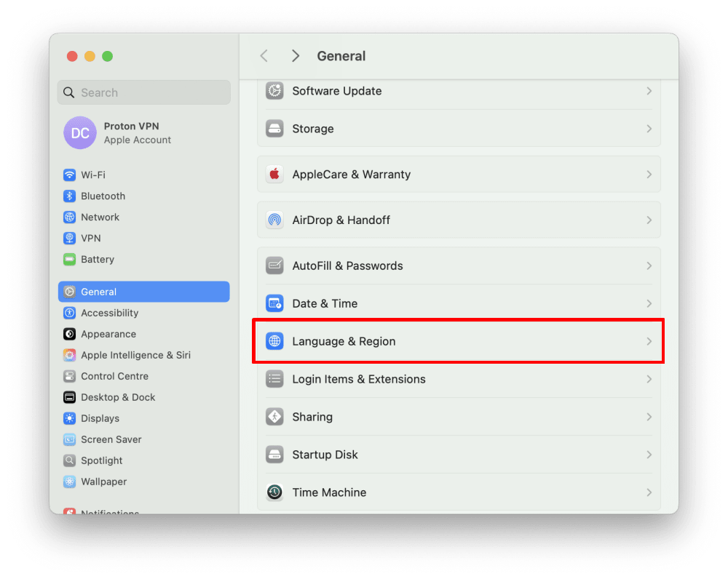Screen dimensions: 728x579
Task: Click the Time Machine clock icon
Action: click(275, 492)
